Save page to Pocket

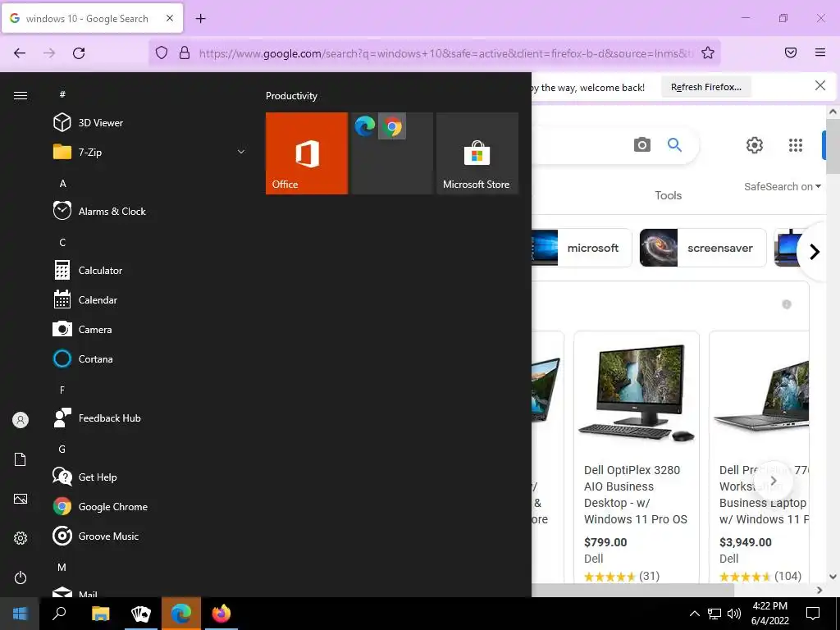(x=791, y=52)
